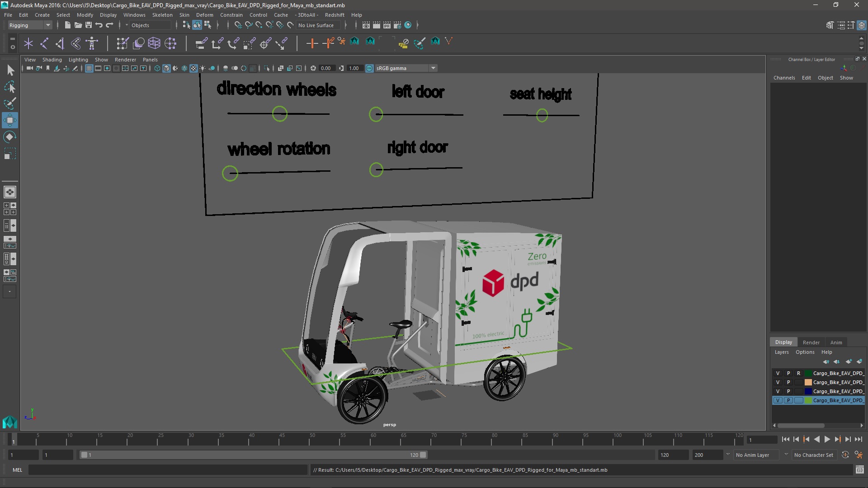868x488 pixels.
Task: Open the Rigging menu set dropdown
Action: (30, 25)
